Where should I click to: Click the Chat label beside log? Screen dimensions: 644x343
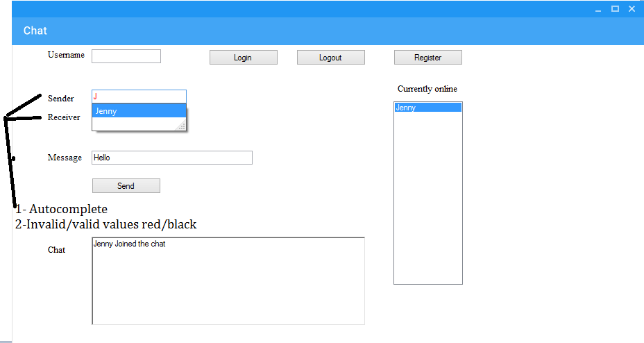tap(56, 250)
